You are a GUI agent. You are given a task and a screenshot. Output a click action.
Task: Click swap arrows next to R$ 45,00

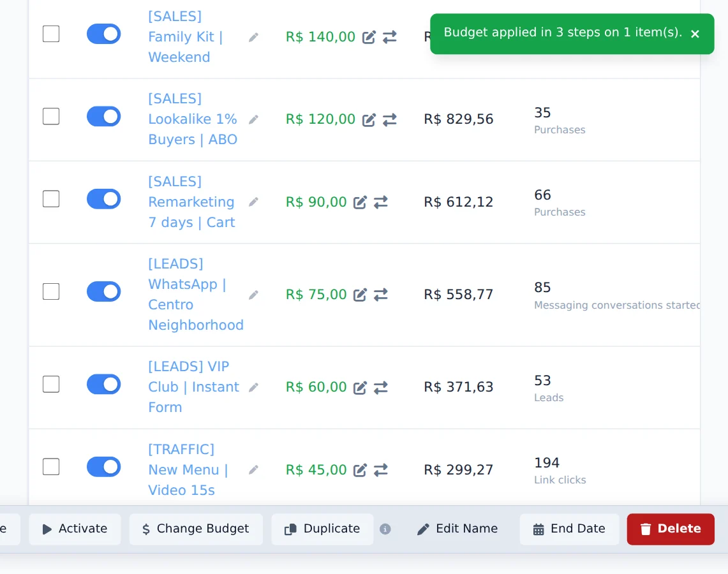pyautogui.click(x=381, y=470)
